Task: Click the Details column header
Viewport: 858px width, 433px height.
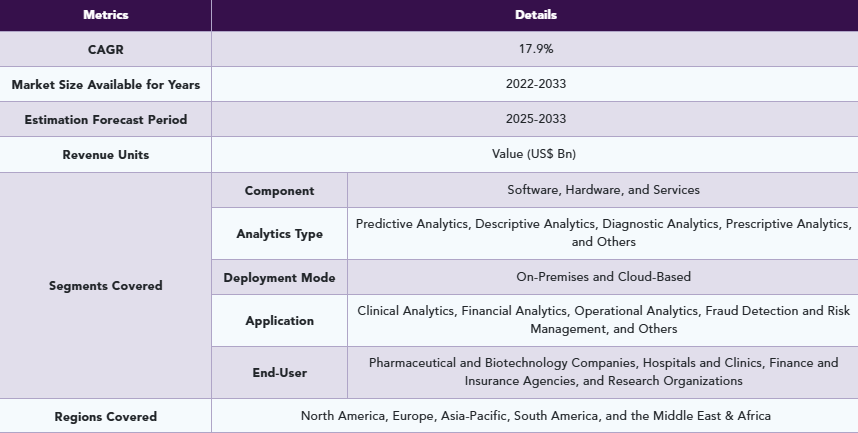Action: pos(535,15)
